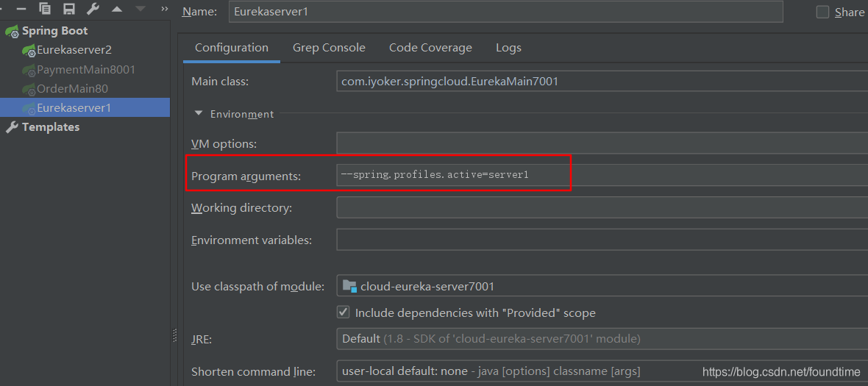Select OrderMain80 in the configuration tree
Screen dimensions: 868x386
(x=72, y=88)
